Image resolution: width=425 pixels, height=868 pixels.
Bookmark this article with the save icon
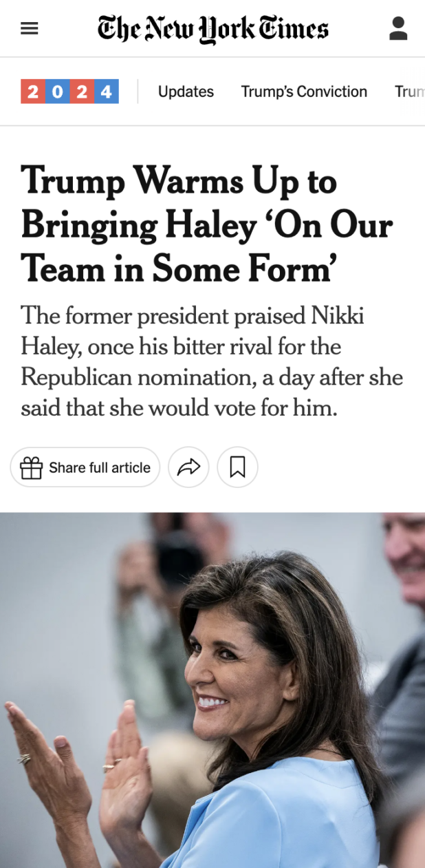point(237,468)
